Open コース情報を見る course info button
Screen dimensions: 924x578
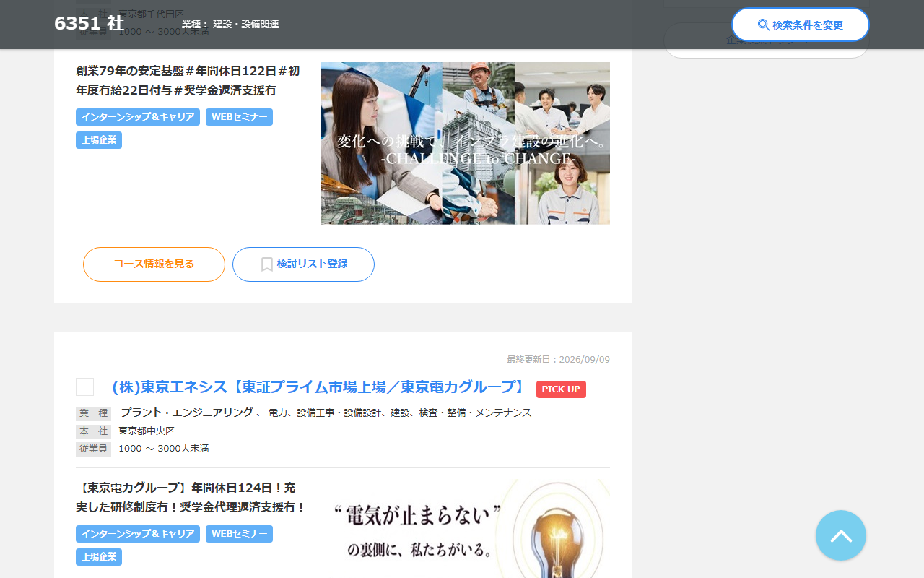154,264
